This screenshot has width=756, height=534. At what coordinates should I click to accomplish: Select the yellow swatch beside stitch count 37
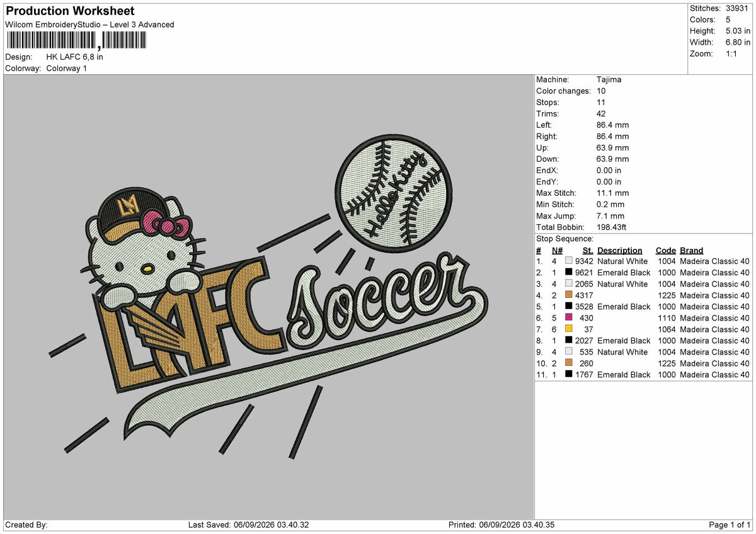click(569, 329)
